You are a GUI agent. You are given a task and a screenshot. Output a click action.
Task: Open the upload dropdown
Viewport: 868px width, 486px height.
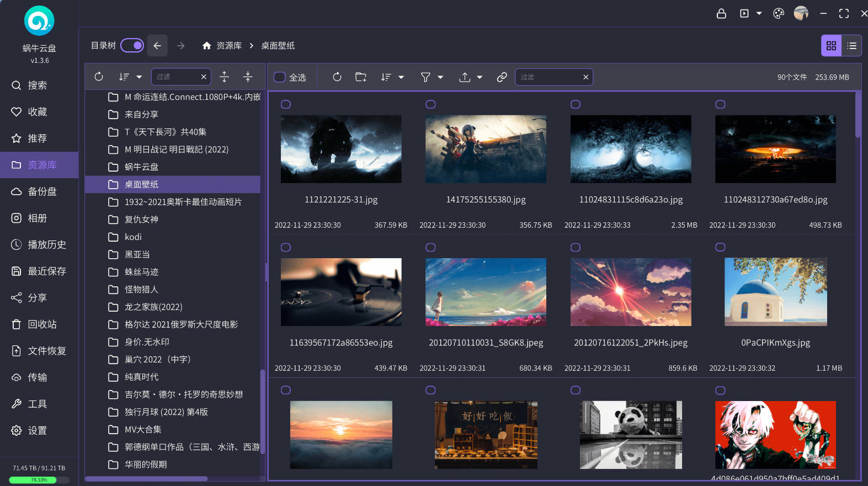tap(471, 77)
